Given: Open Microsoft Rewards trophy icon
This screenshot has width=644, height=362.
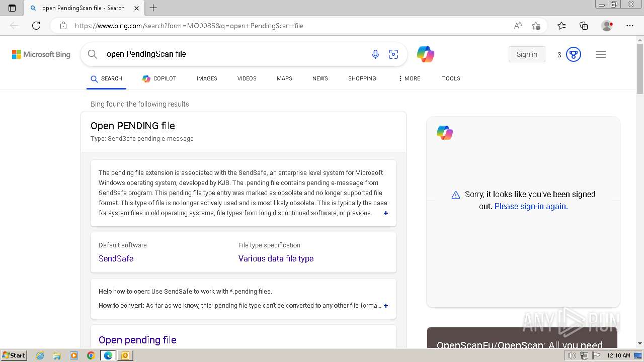Looking at the screenshot, I should [x=574, y=54].
